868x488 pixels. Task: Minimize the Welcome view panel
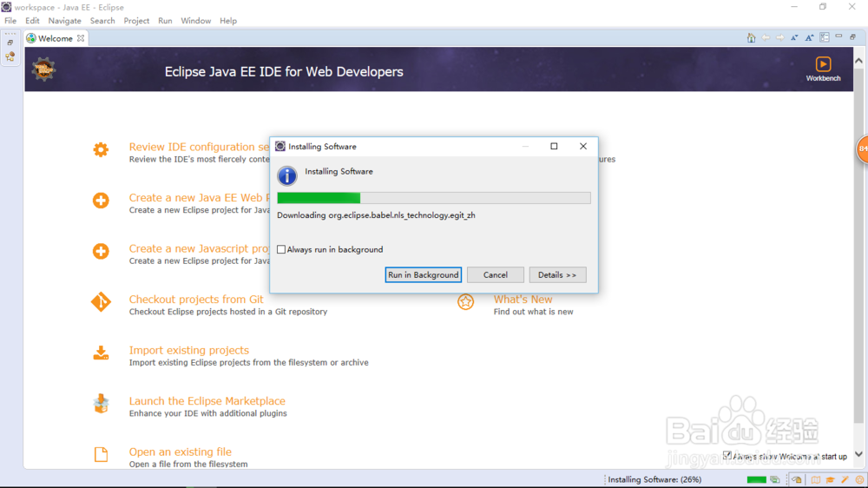838,36
